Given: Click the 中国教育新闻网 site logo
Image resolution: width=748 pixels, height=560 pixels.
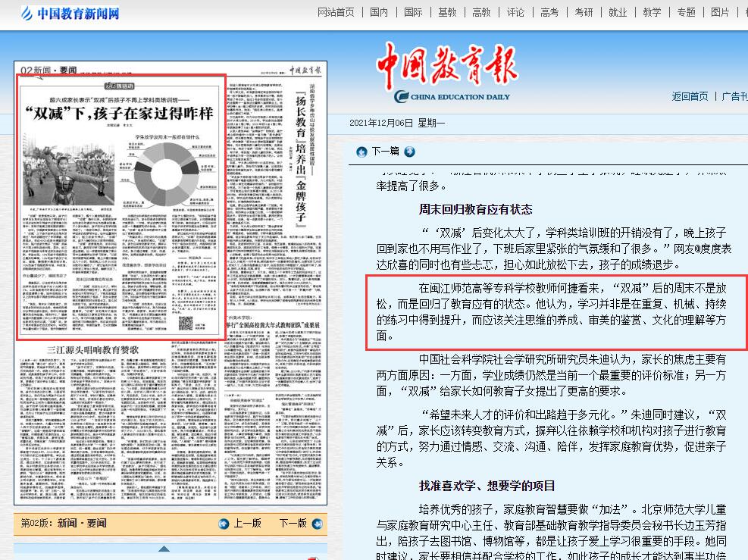Looking at the screenshot, I should (x=70, y=13).
